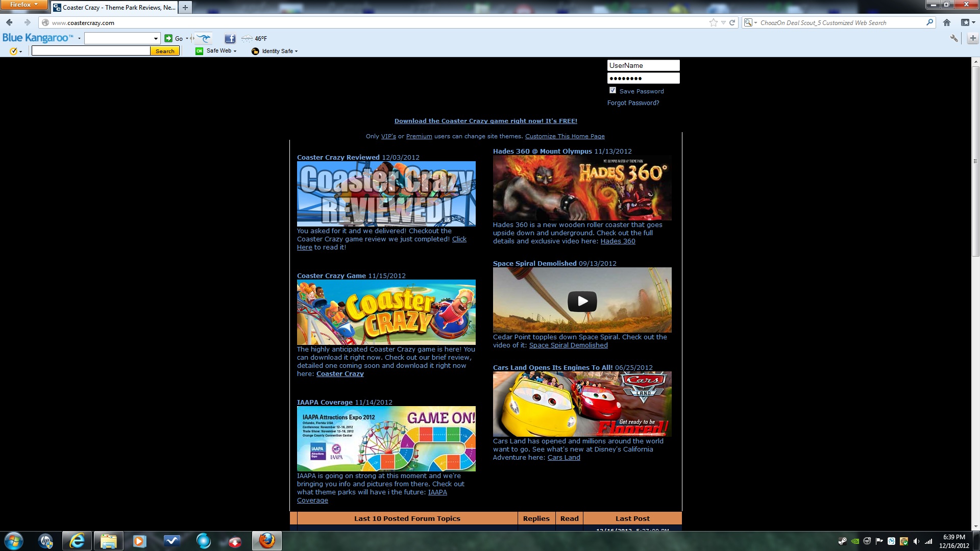Image resolution: width=980 pixels, height=551 pixels.
Task: Open the search engine selector dropdown
Action: click(751, 22)
